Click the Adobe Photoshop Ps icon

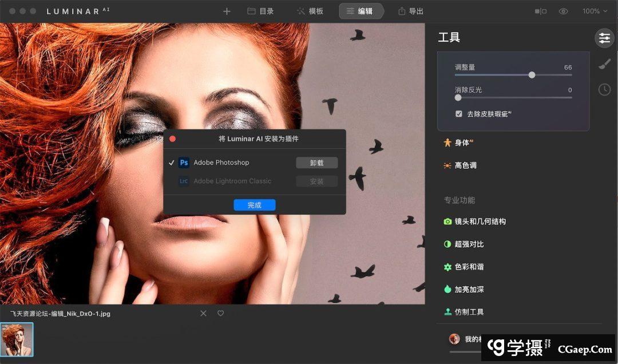pyautogui.click(x=184, y=163)
